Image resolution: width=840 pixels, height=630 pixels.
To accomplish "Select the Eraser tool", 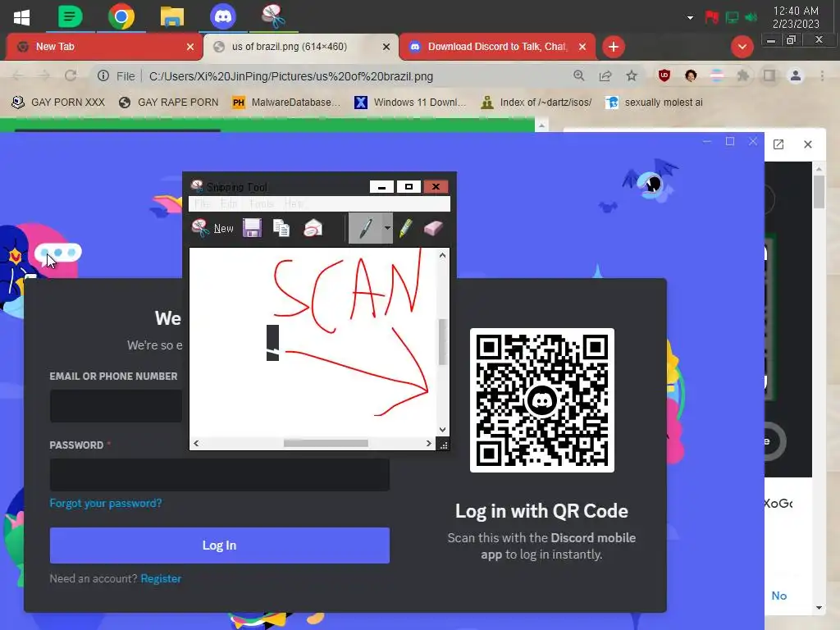I will coord(433,228).
